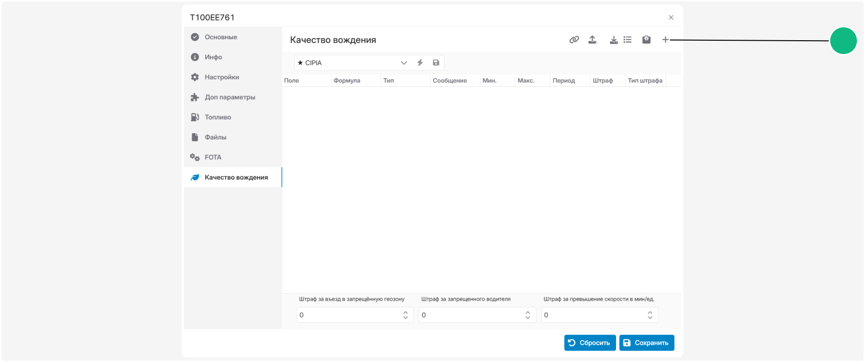Apply template with lightning bolt icon

coord(420,63)
